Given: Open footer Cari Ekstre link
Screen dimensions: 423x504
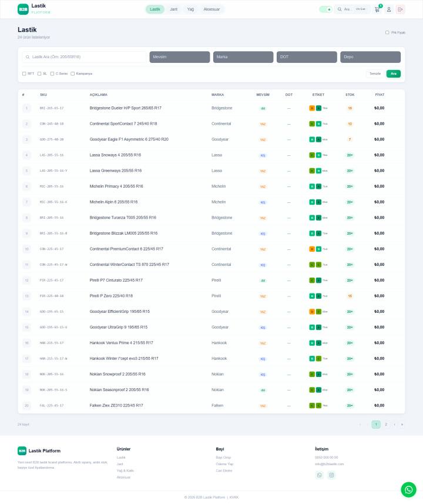Looking at the screenshot, I should pos(224,470).
